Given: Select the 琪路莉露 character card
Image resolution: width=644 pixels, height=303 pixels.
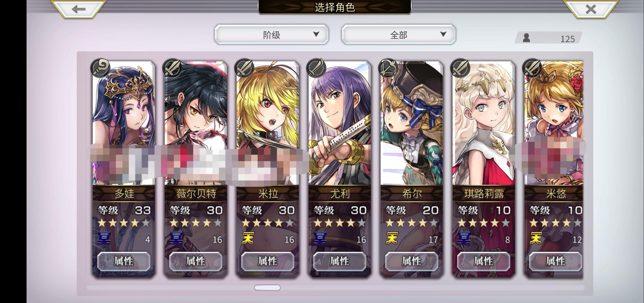Looking at the screenshot, I should pyautogui.click(x=484, y=169).
